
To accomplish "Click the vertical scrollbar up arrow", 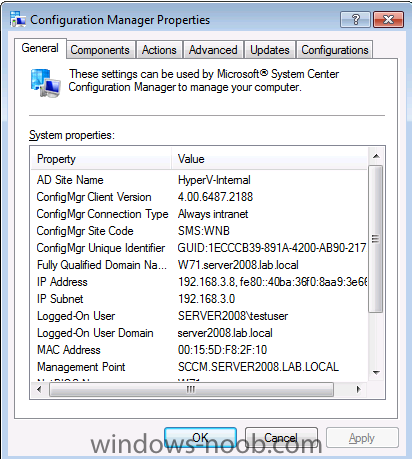I will tap(376, 156).
